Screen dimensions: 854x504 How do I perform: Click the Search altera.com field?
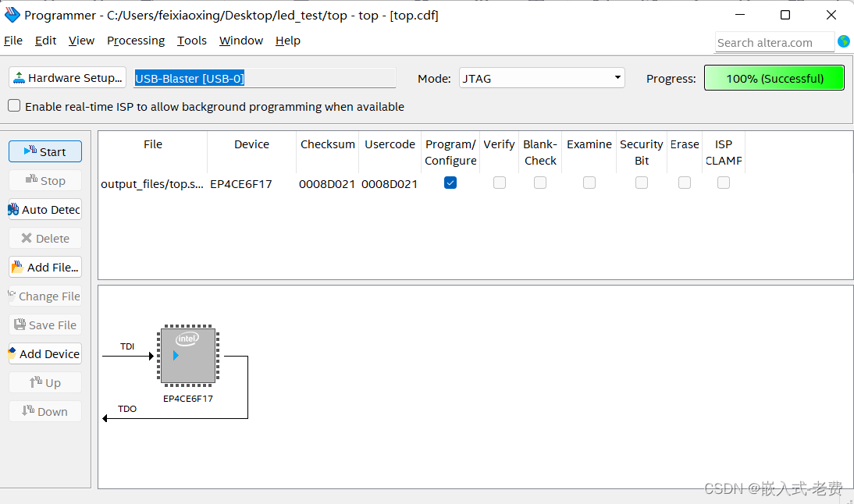coord(774,42)
